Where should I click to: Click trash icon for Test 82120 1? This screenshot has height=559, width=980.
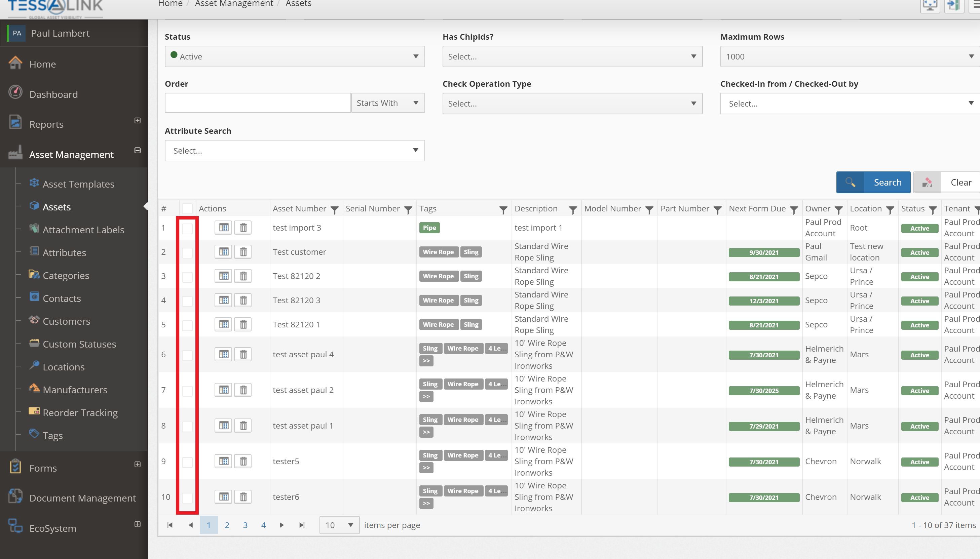(x=243, y=324)
